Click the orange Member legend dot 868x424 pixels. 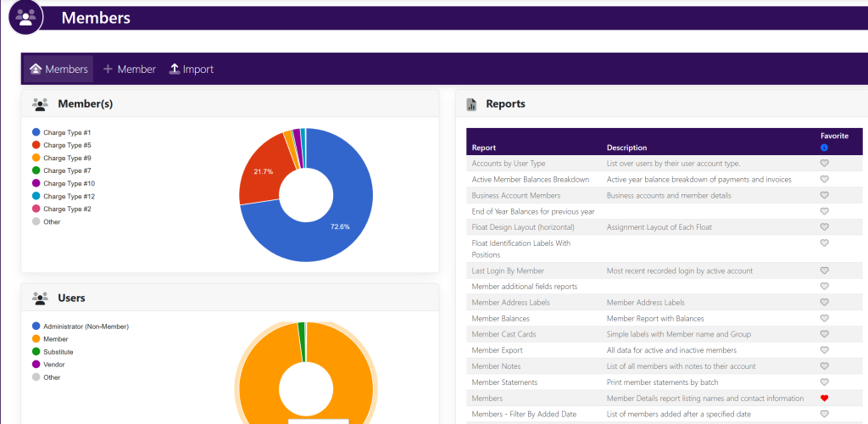tap(36, 339)
